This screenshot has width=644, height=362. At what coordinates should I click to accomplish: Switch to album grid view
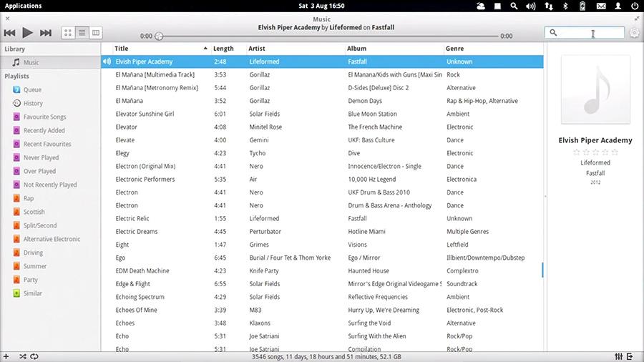click(68, 33)
